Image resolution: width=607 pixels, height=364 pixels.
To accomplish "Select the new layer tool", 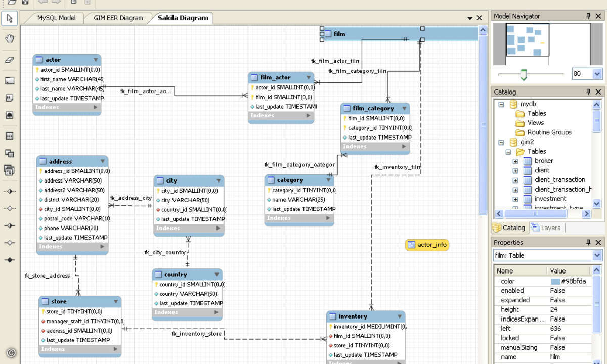I will coord(10,81).
